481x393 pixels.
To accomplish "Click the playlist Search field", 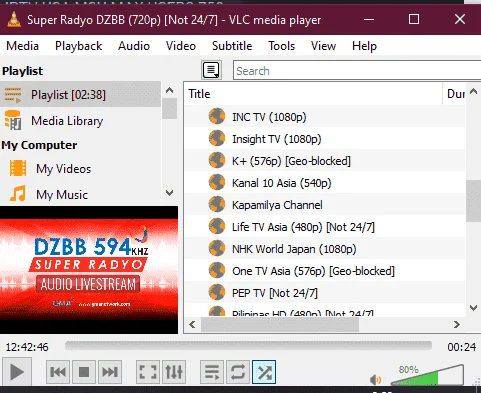I will tap(357, 70).
